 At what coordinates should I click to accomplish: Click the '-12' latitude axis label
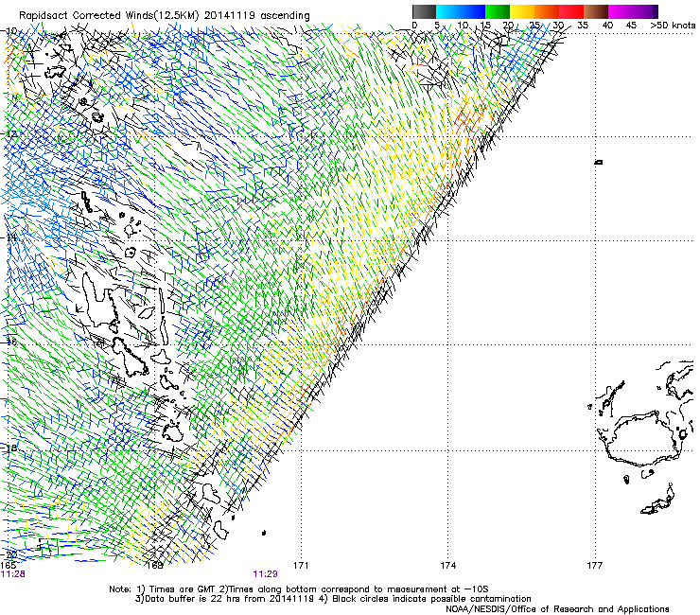[x=9, y=133]
